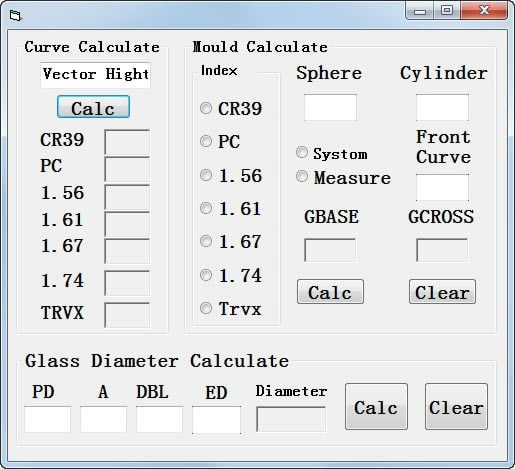The height and width of the screenshot is (469, 515).
Task: Click the Vector Hight text box
Action: pos(95,75)
